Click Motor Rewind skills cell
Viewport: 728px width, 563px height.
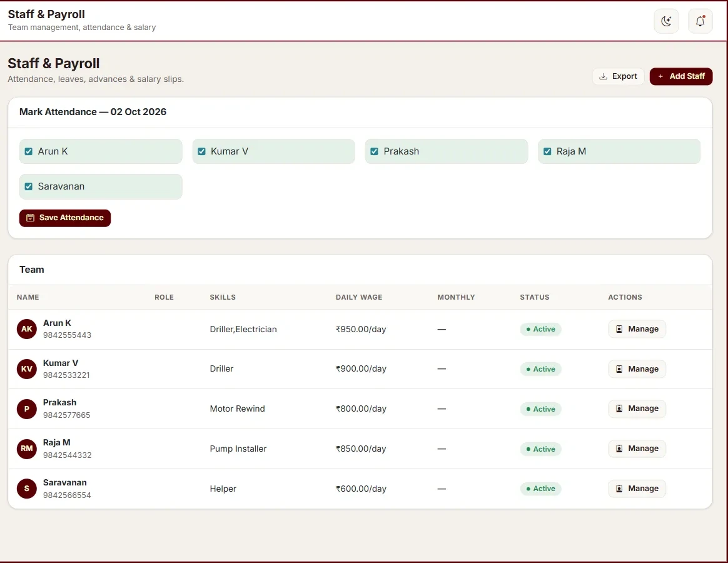tap(237, 408)
